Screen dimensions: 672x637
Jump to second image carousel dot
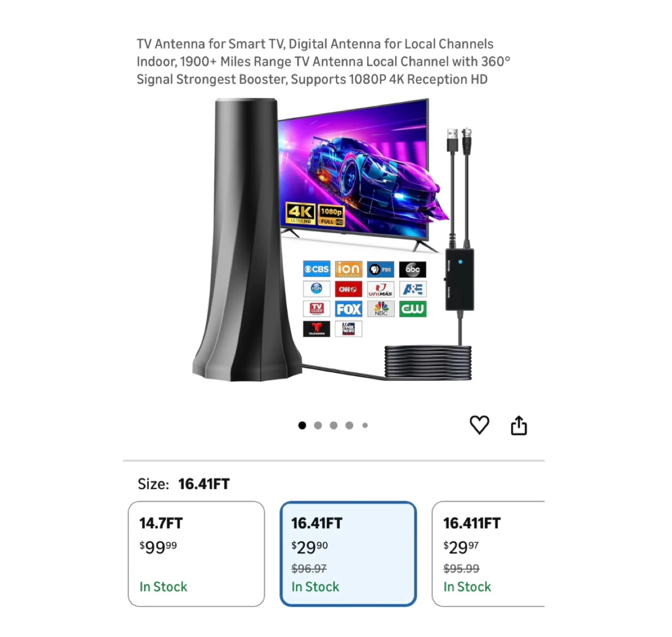pos(318,425)
